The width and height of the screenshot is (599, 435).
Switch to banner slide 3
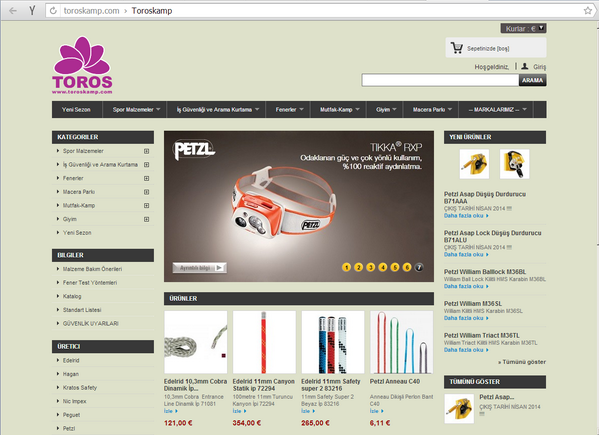[x=371, y=267]
